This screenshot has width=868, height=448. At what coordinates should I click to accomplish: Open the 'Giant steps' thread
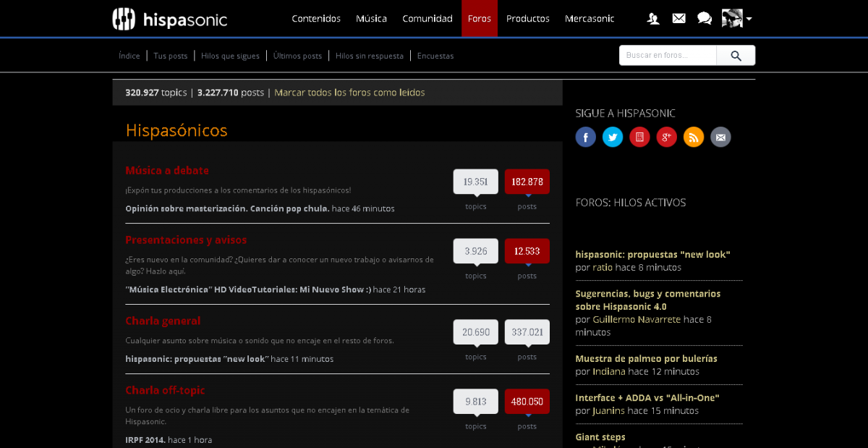600,437
